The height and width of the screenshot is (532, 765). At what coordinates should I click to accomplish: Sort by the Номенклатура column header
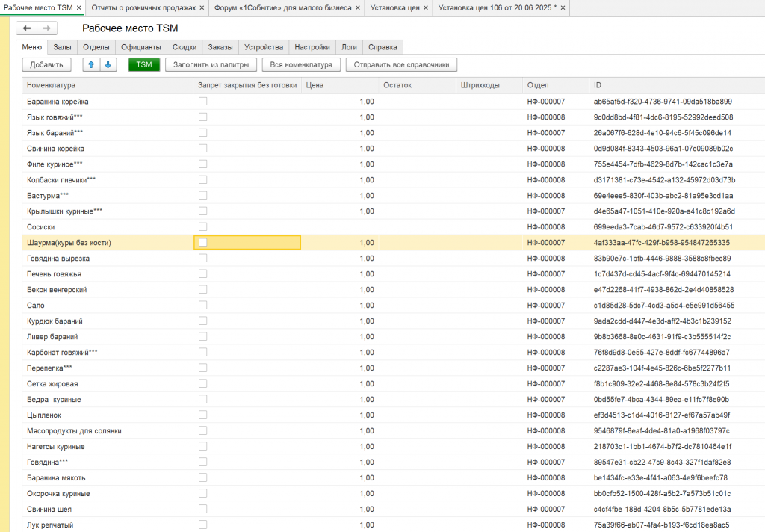pos(108,85)
